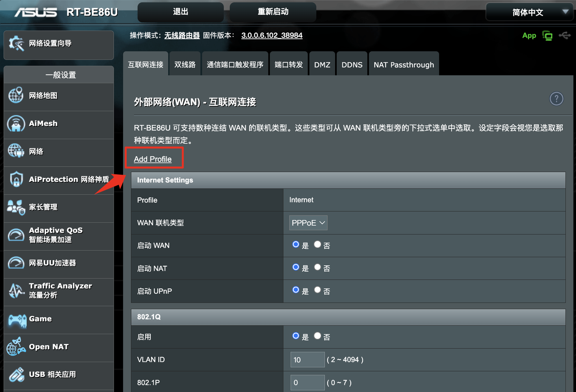Select 否 for 启动 UPnP
576x392 pixels.
[317, 290]
